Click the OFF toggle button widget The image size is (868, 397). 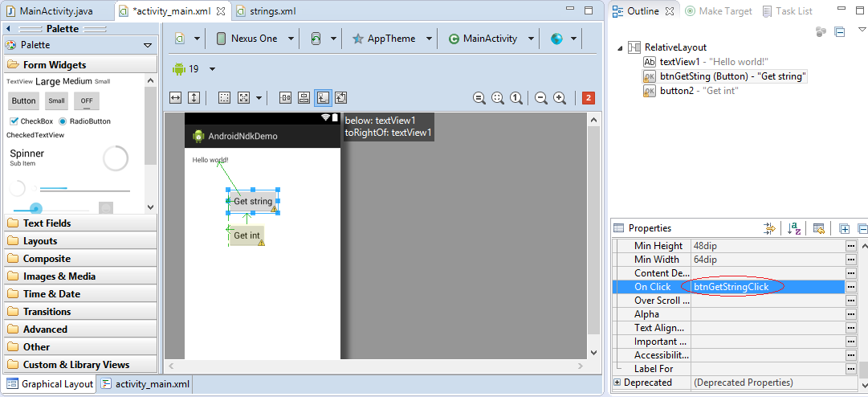[x=87, y=100]
